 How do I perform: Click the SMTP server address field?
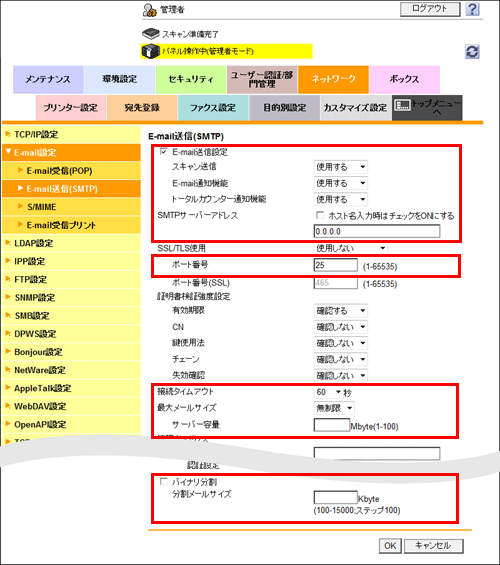point(377,231)
